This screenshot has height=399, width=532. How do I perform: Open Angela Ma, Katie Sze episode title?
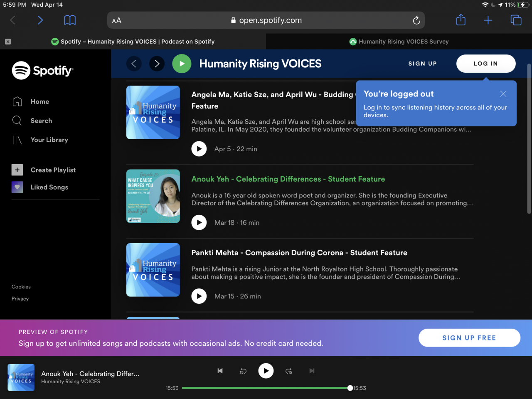(273, 100)
